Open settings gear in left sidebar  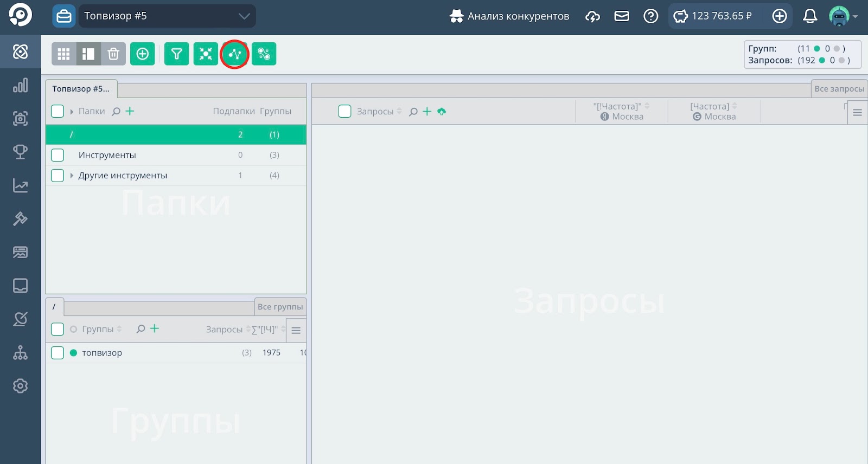coord(20,386)
